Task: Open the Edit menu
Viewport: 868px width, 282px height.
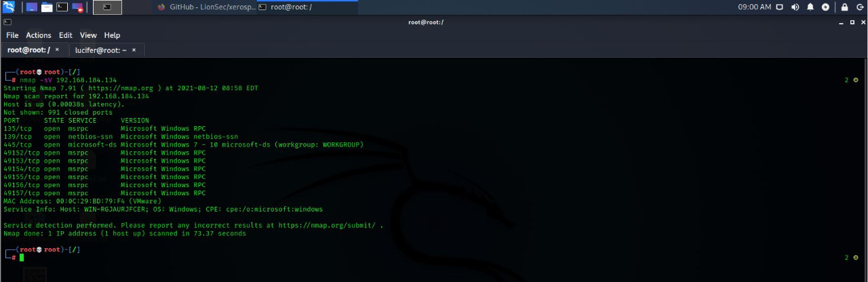Action: 65,35
